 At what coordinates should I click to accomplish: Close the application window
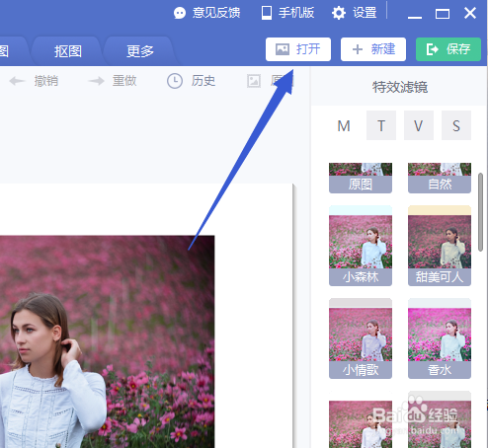pyautogui.click(x=470, y=13)
